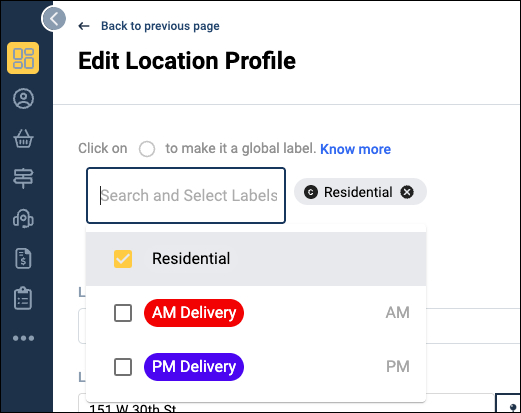Uncheck the Residential label checkbox
Screen dimensions: 521x413
pyautogui.click(x=123, y=259)
